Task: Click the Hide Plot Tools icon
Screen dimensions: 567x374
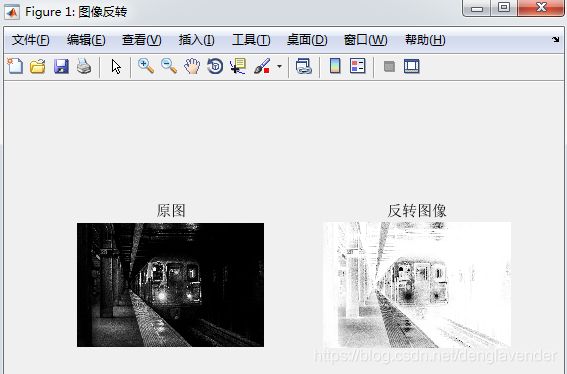Action: 389,67
